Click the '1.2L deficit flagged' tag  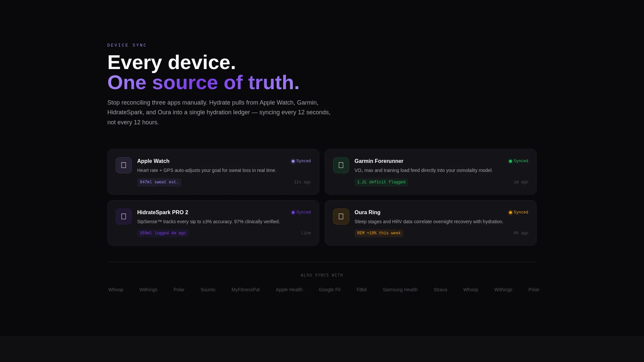(381, 182)
